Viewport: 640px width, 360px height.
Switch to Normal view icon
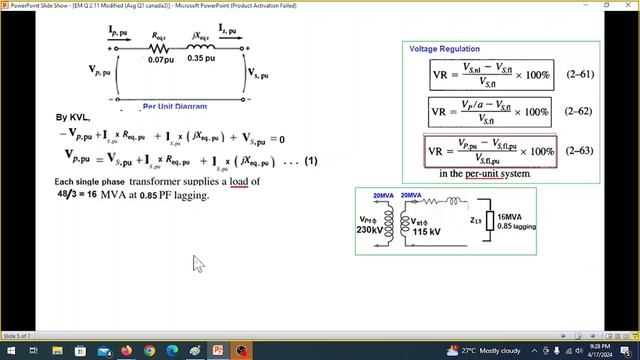609,336
